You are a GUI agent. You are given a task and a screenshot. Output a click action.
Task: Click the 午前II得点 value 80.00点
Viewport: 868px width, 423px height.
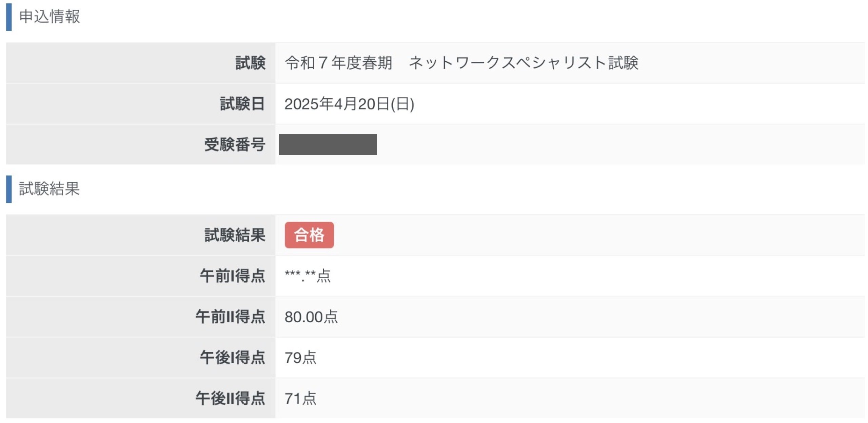[311, 317]
